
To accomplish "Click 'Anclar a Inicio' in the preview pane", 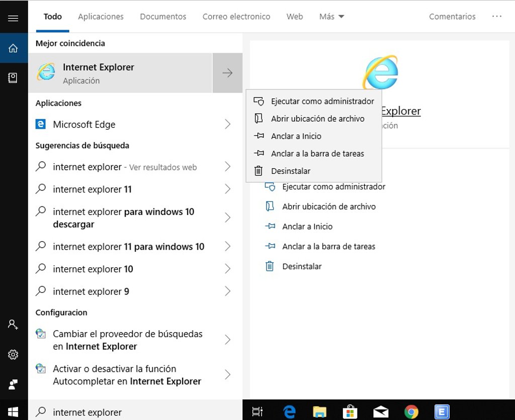I will [307, 227].
